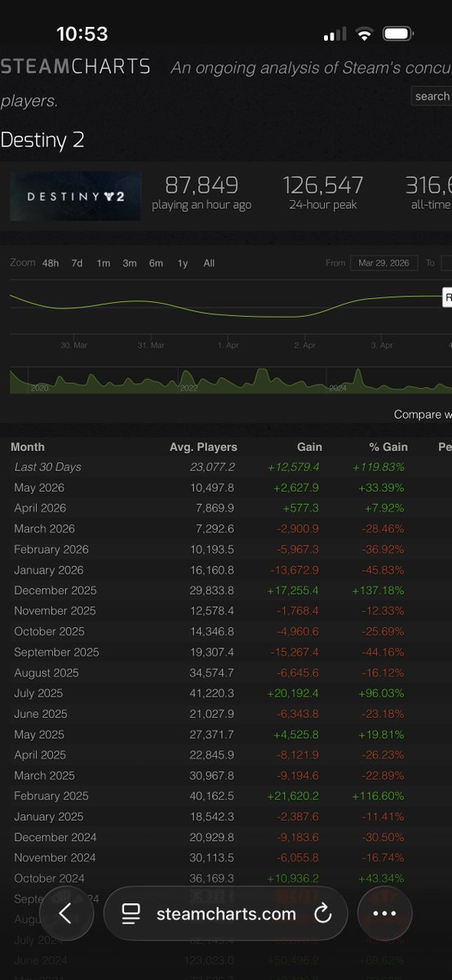Click the 126,547 24-hour peak stat
The width and height of the screenshot is (452, 980).
coord(323,194)
